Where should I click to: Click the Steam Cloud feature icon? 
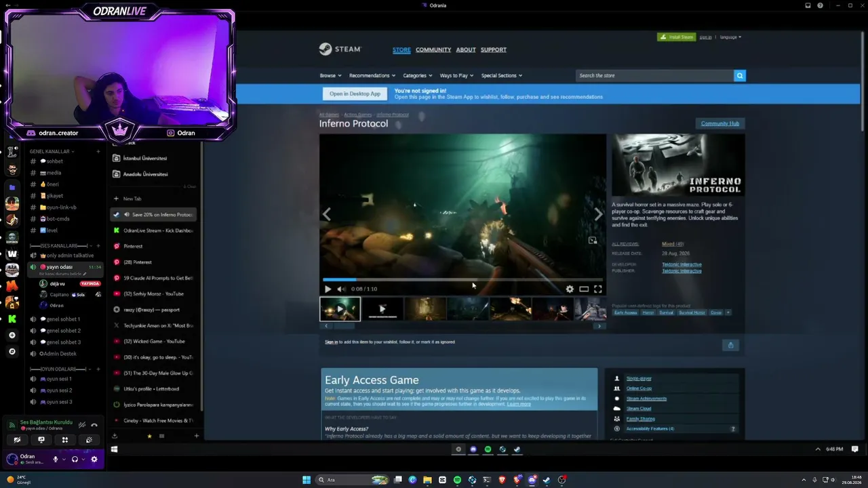(x=616, y=409)
